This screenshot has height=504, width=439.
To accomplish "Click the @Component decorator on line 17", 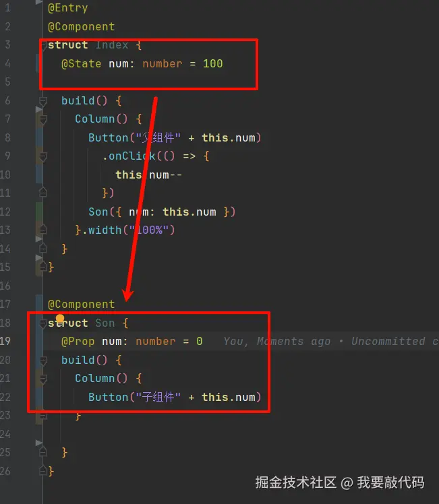I will pos(82,304).
